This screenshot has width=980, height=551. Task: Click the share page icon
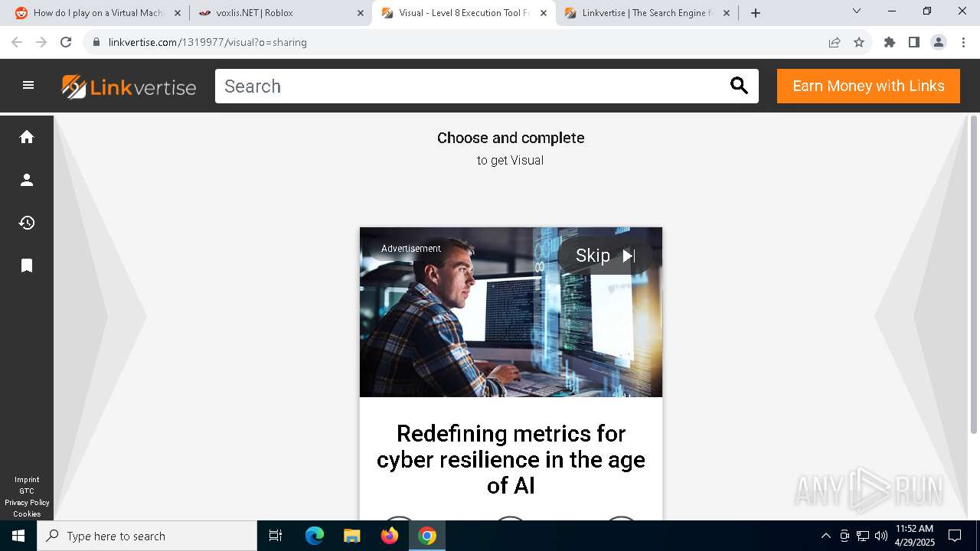(x=835, y=42)
